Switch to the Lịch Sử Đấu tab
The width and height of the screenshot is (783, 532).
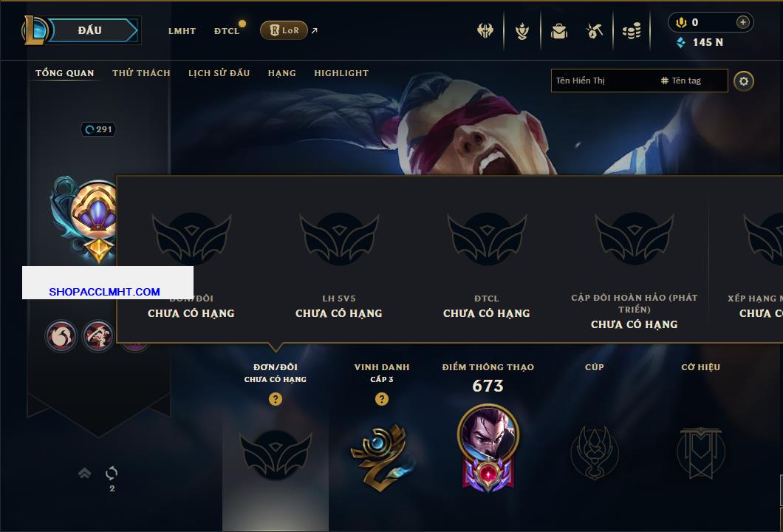(x=219, y=73)
